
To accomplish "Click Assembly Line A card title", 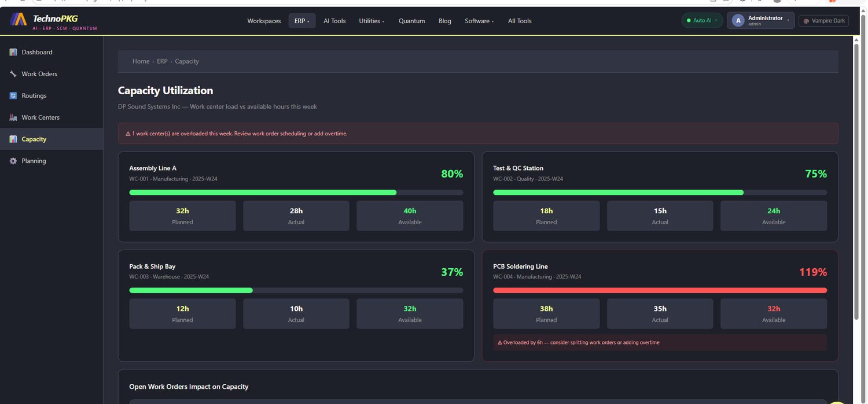I will (x=153, y=168).
